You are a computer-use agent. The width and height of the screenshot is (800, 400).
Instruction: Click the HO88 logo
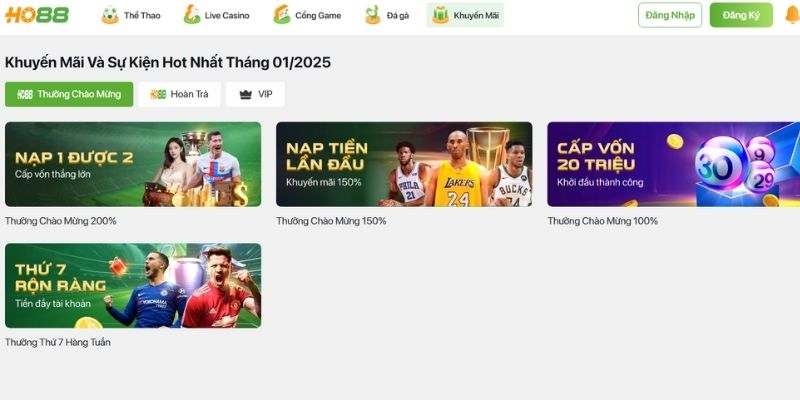[37, 15]
